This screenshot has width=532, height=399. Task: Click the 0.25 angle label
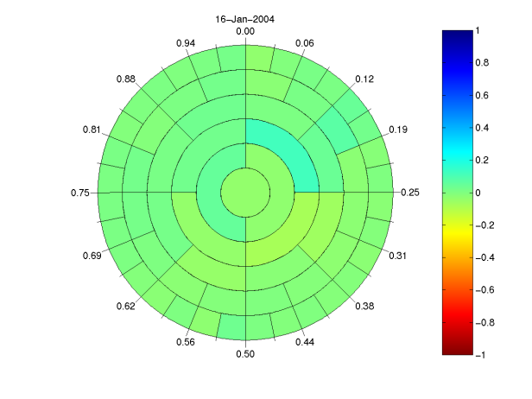pyautogui.click(x=410, y=193)
